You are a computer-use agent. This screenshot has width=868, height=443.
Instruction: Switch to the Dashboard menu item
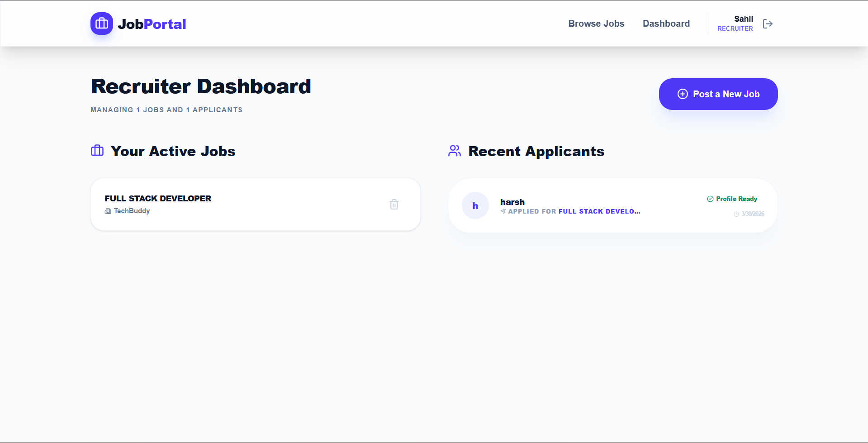(x=666, y=24)
